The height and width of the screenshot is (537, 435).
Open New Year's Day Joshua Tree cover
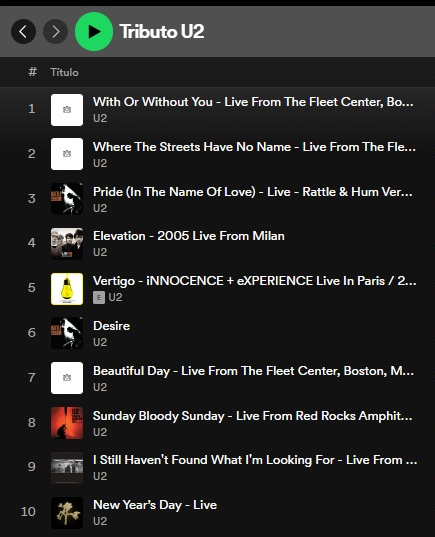[x=67, y=513]
